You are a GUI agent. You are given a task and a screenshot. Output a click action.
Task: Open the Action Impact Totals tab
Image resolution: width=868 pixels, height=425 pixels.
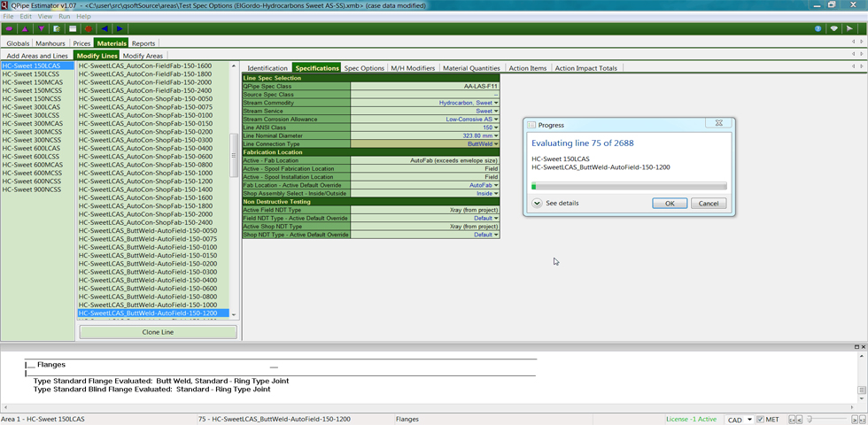[586, 68]
